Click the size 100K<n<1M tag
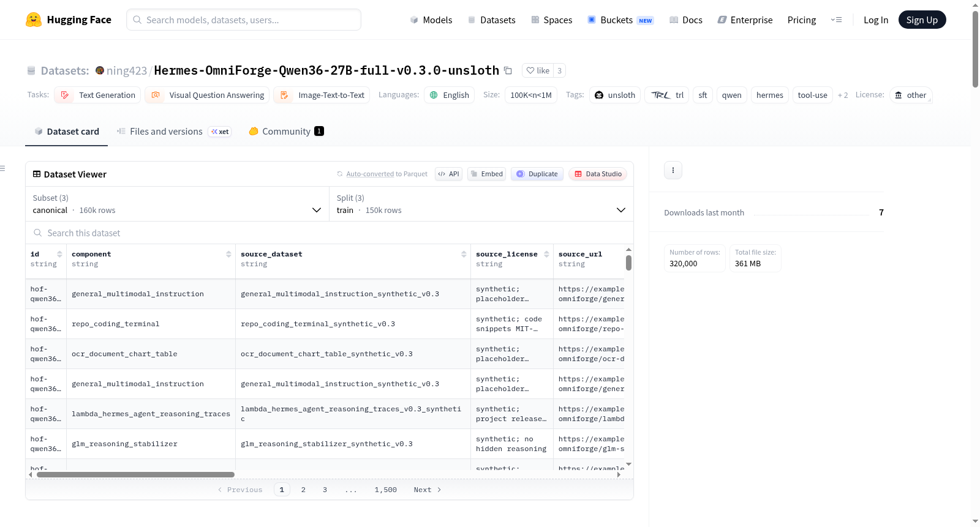 [x=531, y=95]
